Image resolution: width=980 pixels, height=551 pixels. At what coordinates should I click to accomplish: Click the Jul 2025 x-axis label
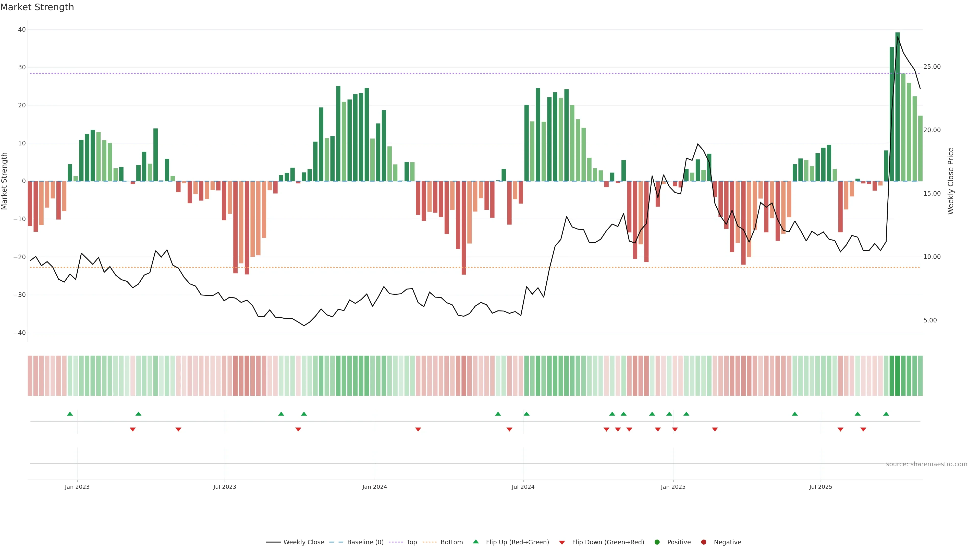[820, 487]
